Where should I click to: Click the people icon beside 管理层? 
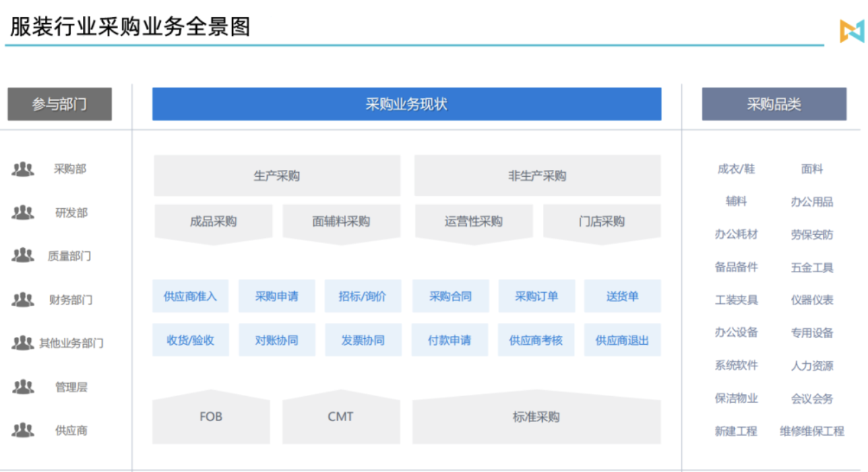[x=22, y=387]
